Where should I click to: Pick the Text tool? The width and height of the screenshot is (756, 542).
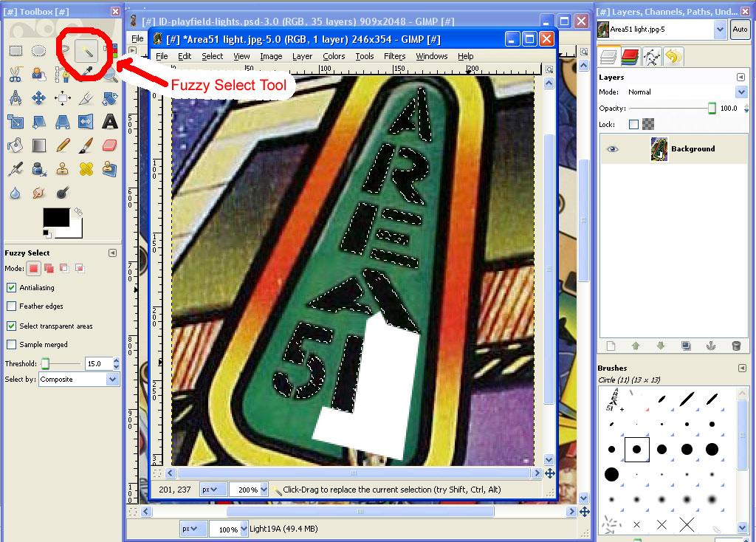tap(110, 121)
